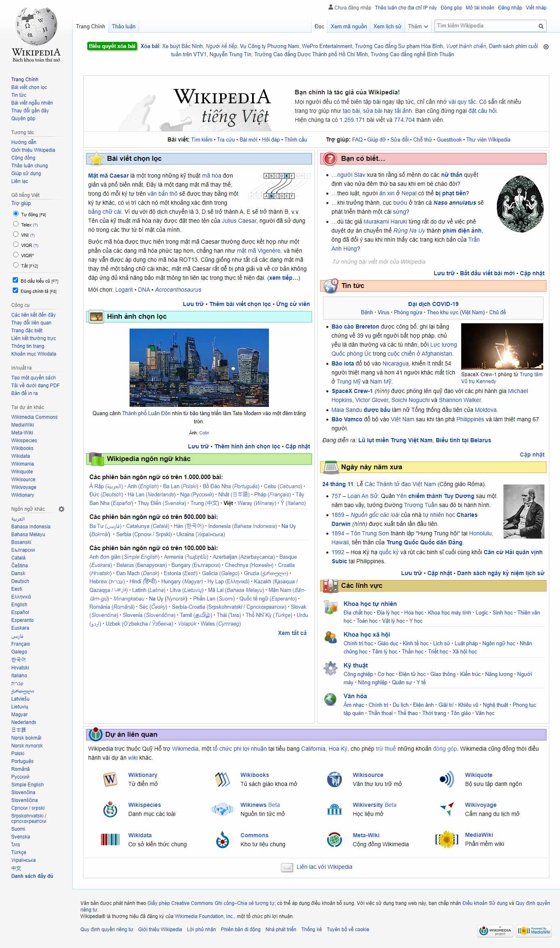Open Tải về dưới dạng PDF link

pos(35,386)
